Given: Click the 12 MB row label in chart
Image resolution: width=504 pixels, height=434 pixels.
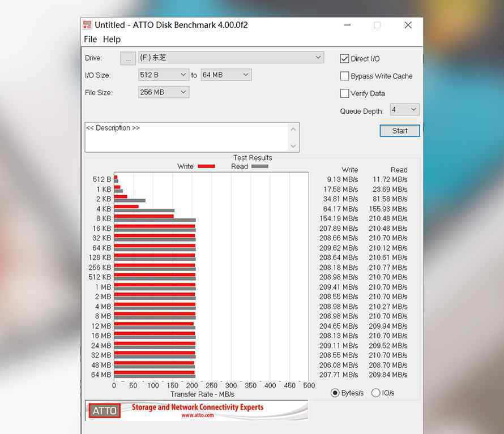Looking at the screenshot, I should pos(101,326).
